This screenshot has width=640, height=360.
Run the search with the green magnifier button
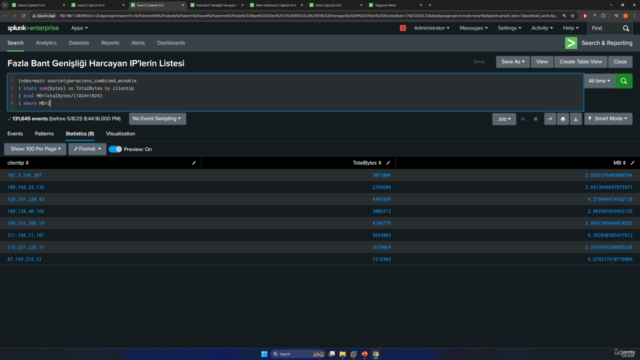pyautogui.click(x=624, y=81)
